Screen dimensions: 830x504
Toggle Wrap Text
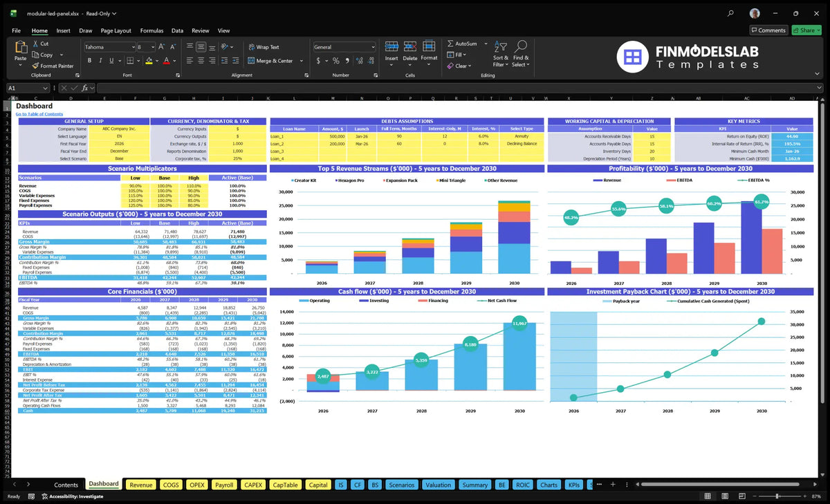(263, 47)
